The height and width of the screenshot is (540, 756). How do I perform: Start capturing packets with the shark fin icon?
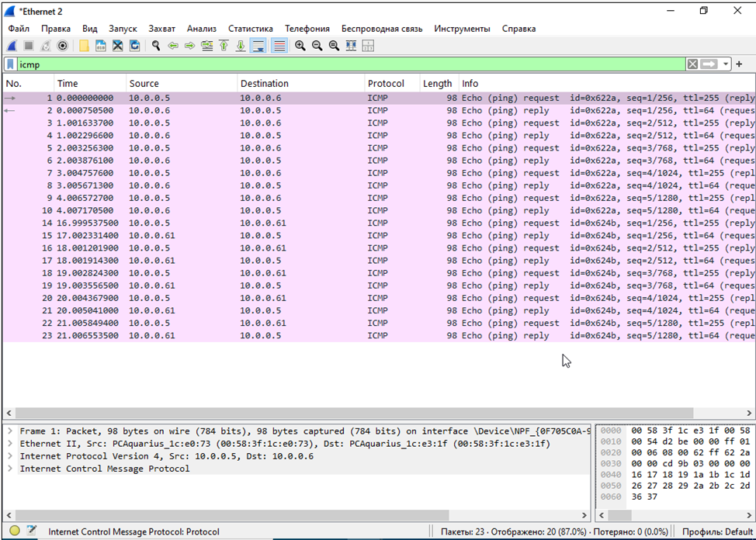tap(12, 46)
